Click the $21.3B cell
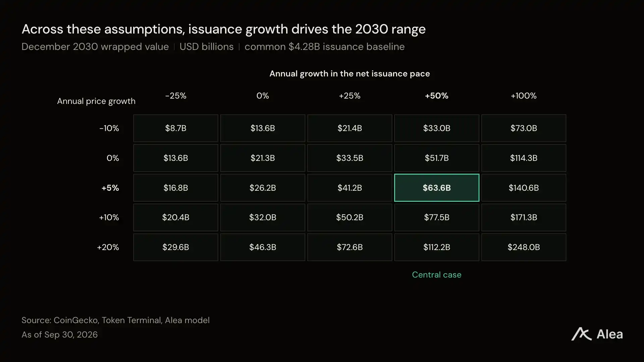 263,158
